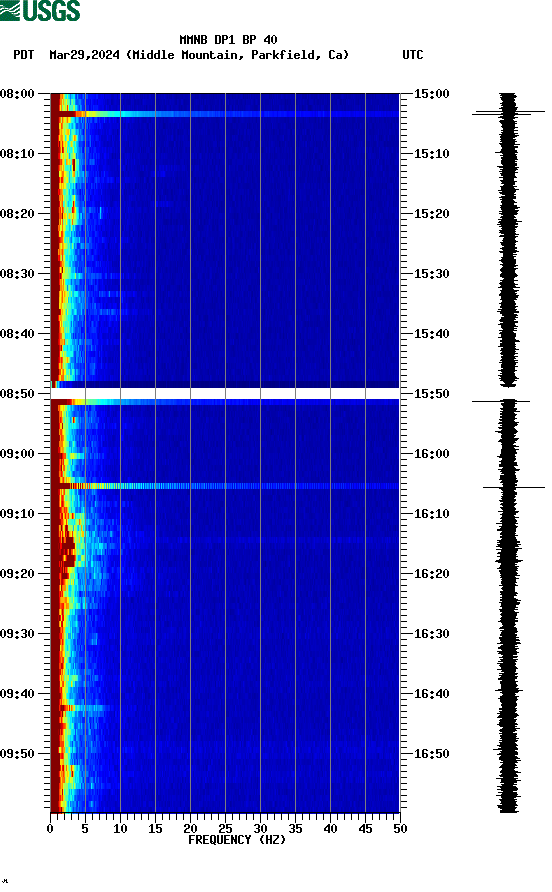Click the 09:00 PDT time label
Image resolution: width=552 pixels, height=892 pixels.
coord(17,454)
